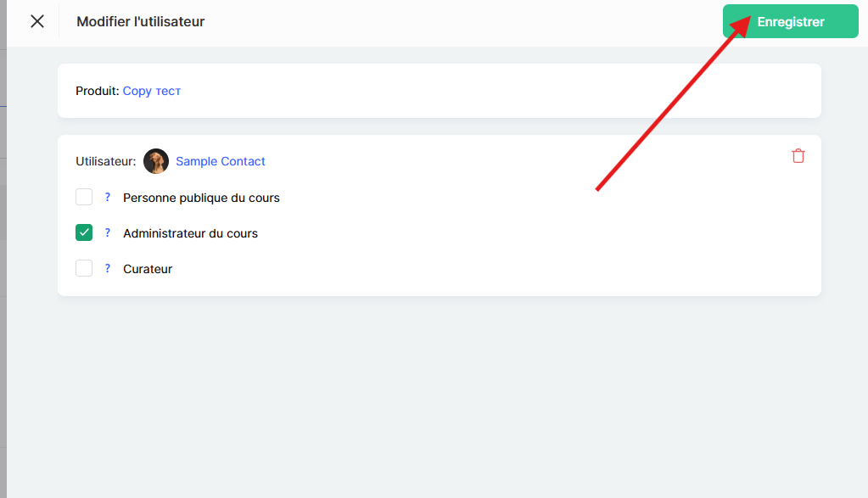This screenshot has height=498, width=868.
Task: Show help for Personne publique du cours
Action: [108, 197]
